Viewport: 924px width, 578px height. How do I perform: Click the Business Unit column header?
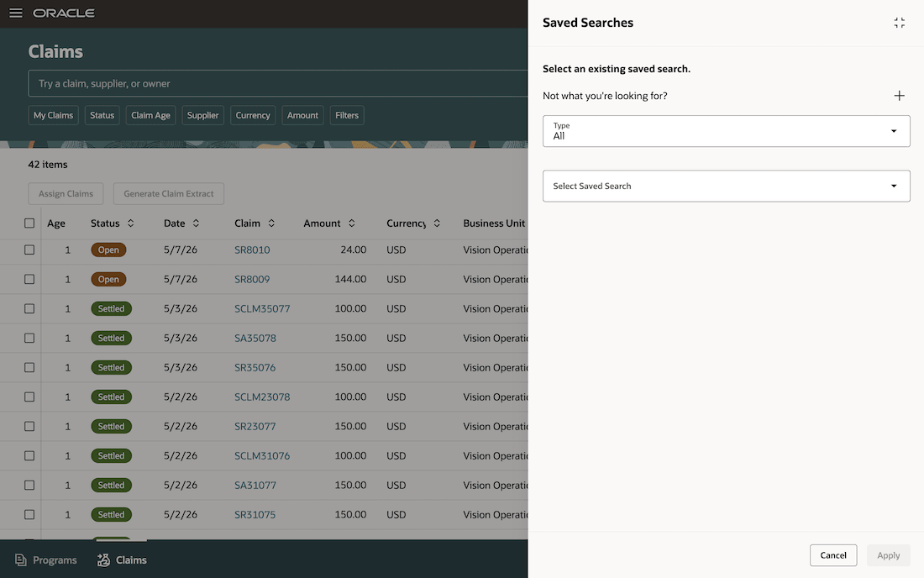pos(494,223)
